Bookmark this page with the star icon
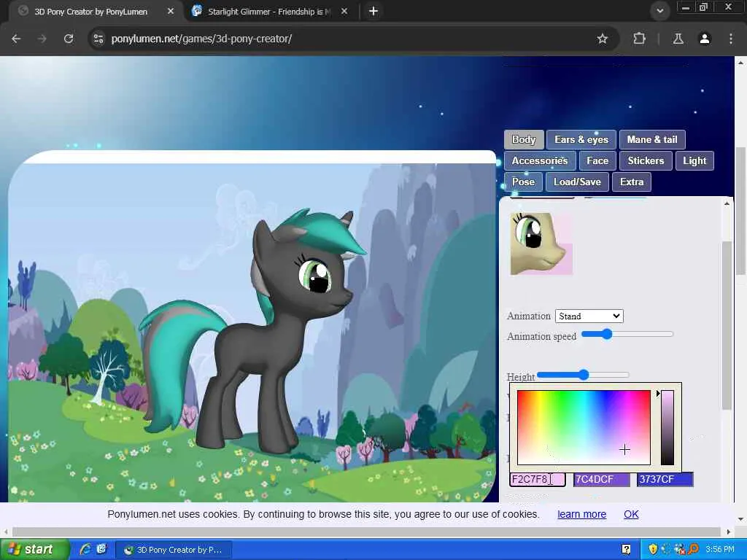 (x=602, y=39)
